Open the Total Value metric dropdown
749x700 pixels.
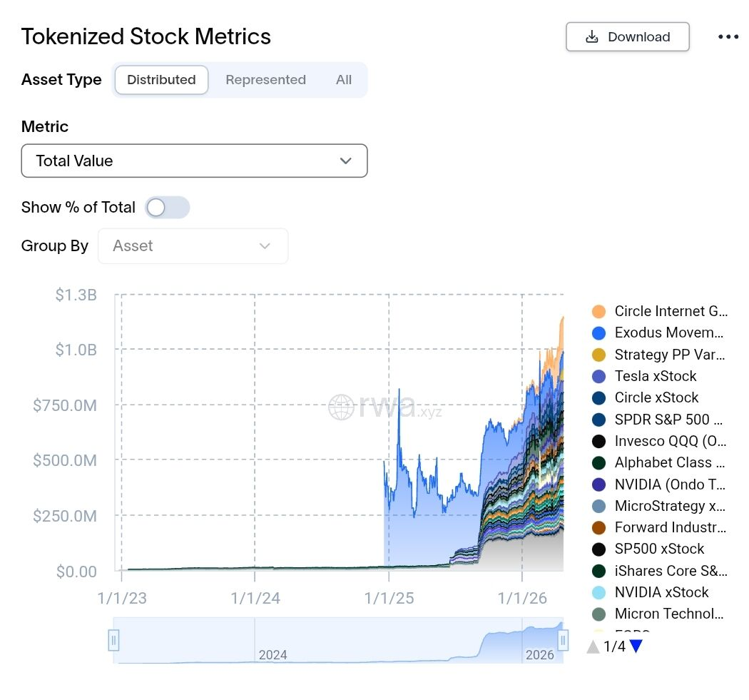[194, 161]
